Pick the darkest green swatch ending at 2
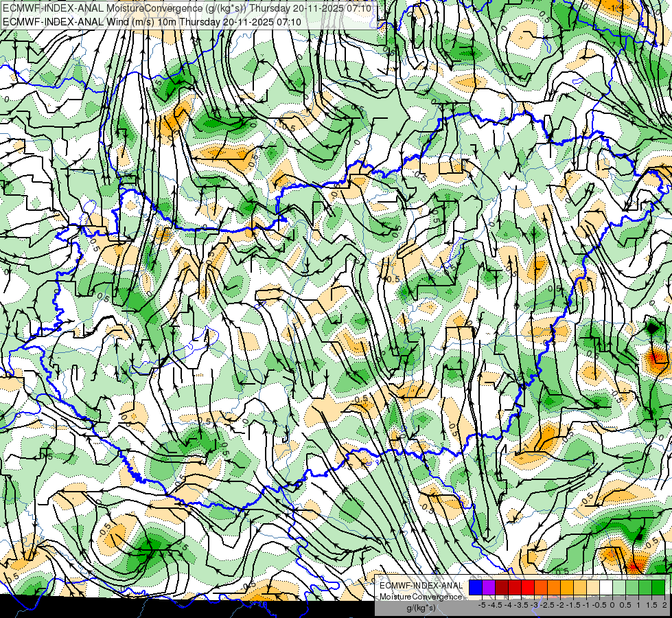Screen dimensions: 672x618 658,588
